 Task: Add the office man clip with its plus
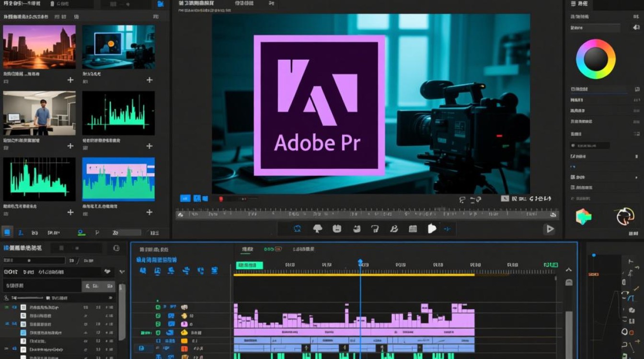point(70,146)
